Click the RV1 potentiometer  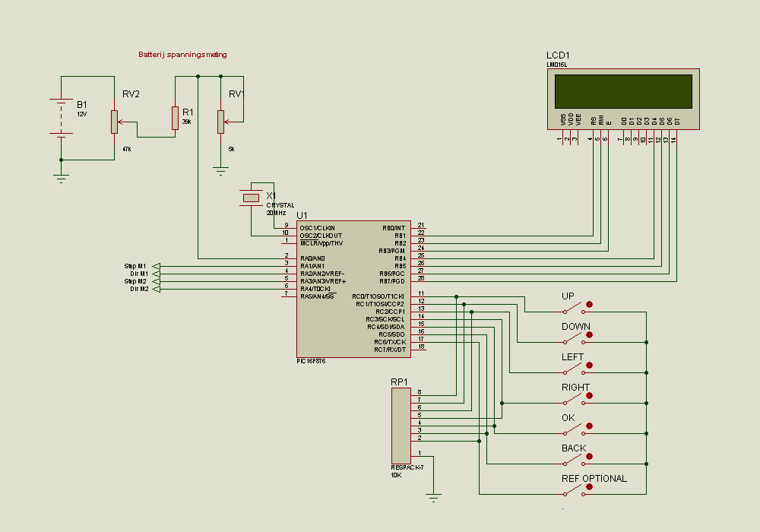point(221,121)
